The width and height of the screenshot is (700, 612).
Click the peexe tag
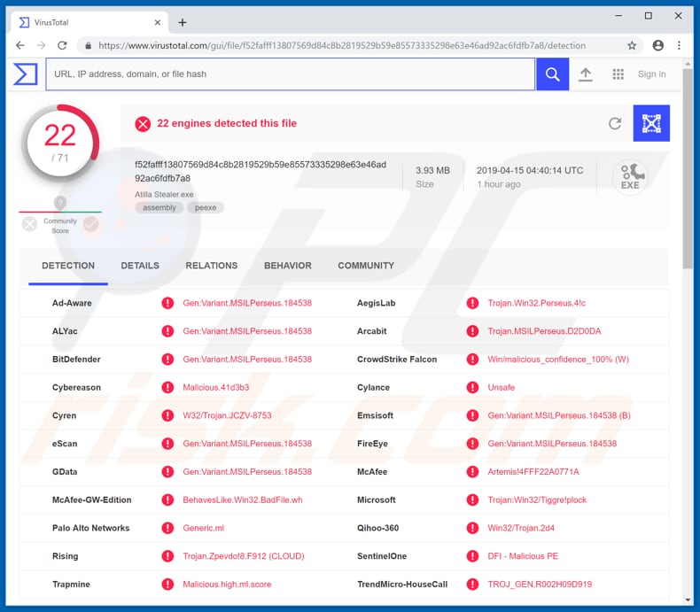tap(206, 208)
